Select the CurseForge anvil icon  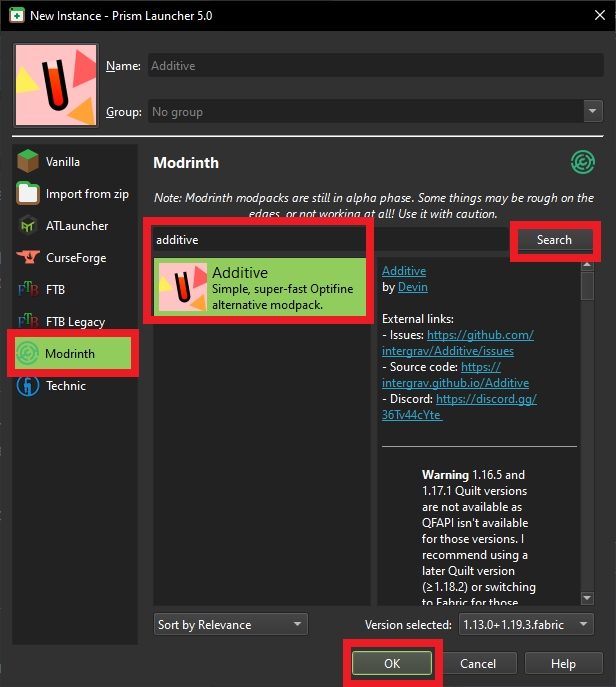coord(28,257)
